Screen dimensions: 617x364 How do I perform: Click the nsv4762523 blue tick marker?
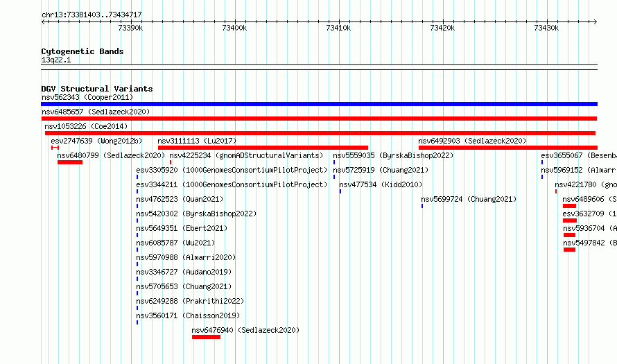137,206
